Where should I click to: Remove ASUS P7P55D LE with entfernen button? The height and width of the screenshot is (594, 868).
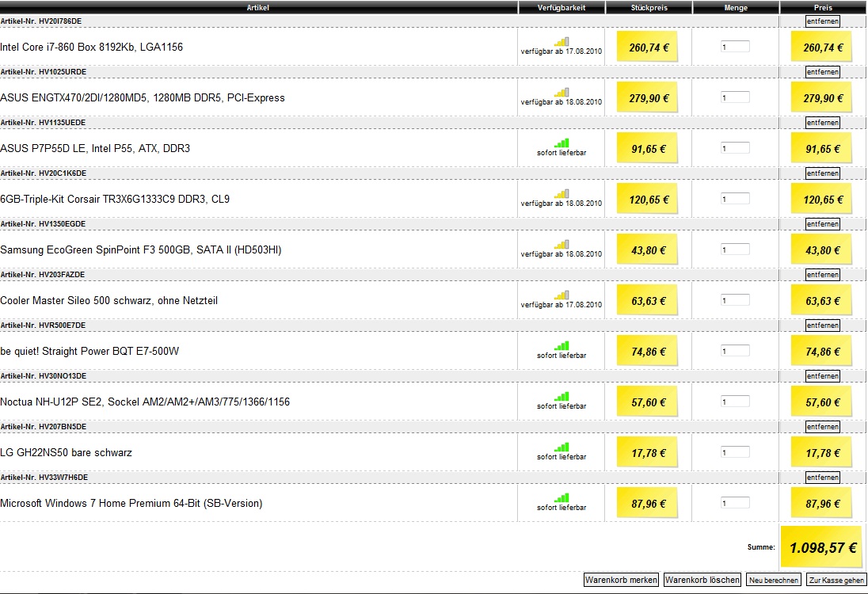823,122
